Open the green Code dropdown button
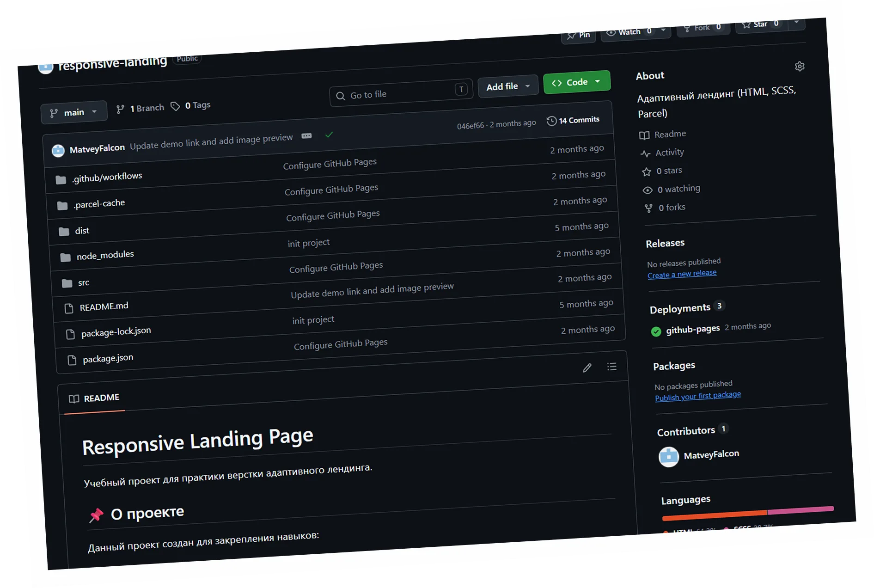This screenshot has width=874, height=588. tap(577, 82)
